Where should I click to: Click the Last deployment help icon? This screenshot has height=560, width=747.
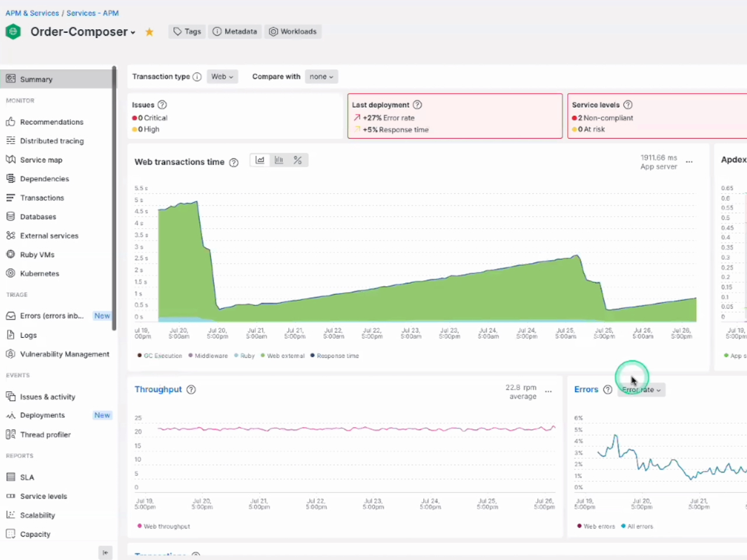[x=417, y=105]
